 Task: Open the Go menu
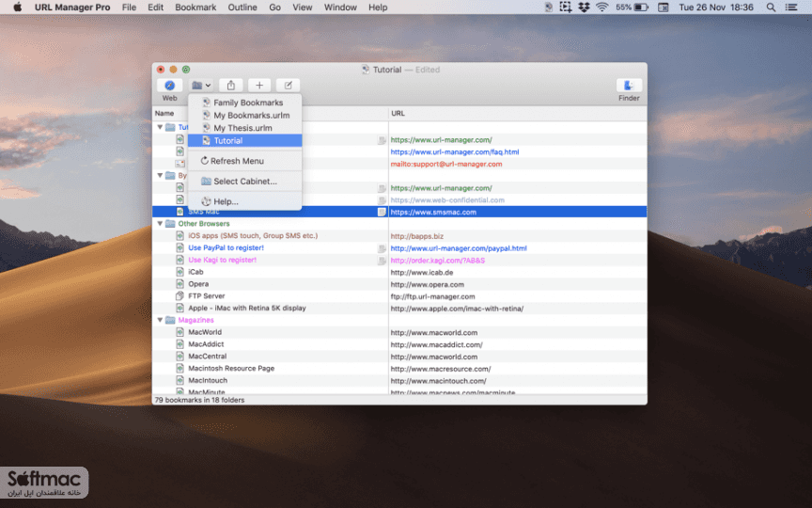click(x=275, y=8)
